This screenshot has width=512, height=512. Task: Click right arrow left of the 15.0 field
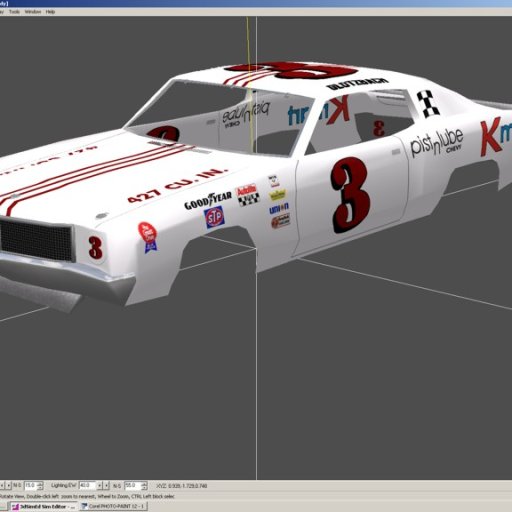pos(9,486)
